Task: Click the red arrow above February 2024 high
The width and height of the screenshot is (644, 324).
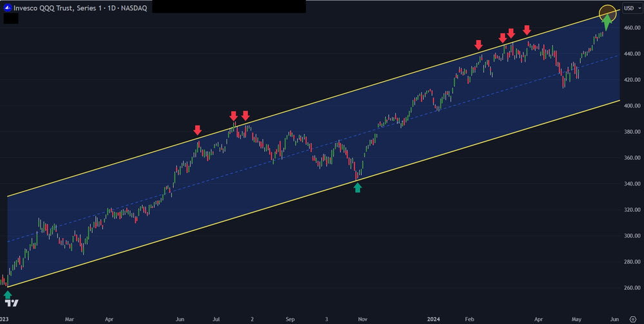Action: pos(478,44)
